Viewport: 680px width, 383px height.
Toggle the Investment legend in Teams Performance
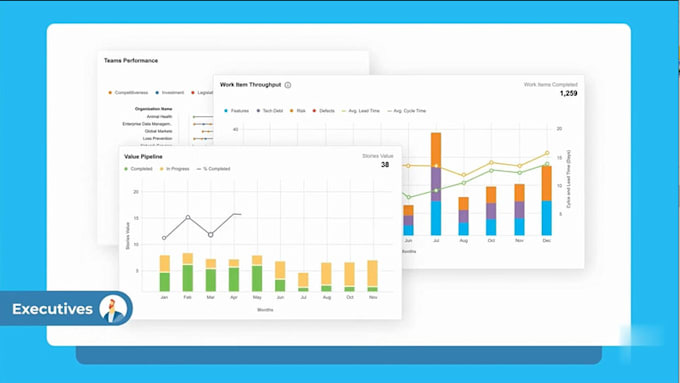pos(170,92)
